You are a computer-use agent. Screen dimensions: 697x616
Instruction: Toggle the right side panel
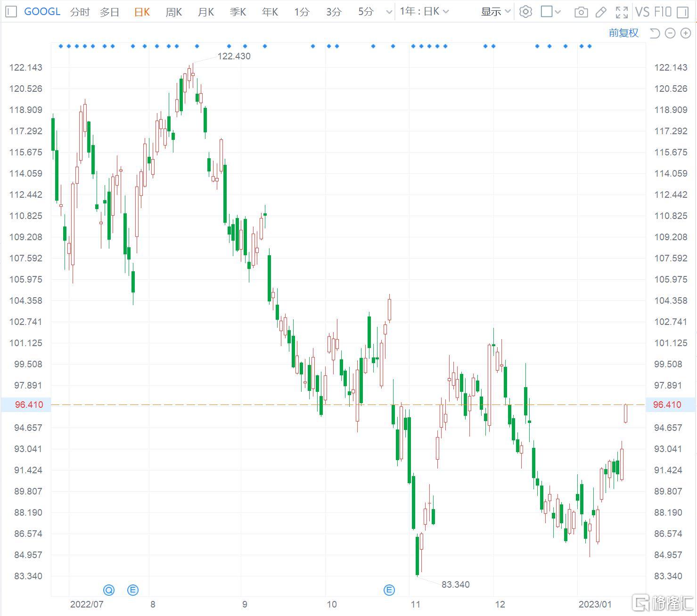point(682,12)
